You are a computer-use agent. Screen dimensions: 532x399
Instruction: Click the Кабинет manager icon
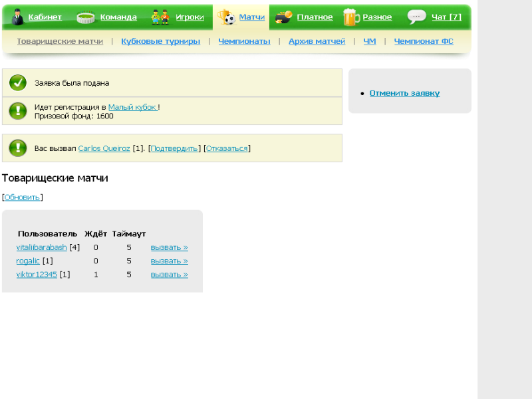point(19,17)
